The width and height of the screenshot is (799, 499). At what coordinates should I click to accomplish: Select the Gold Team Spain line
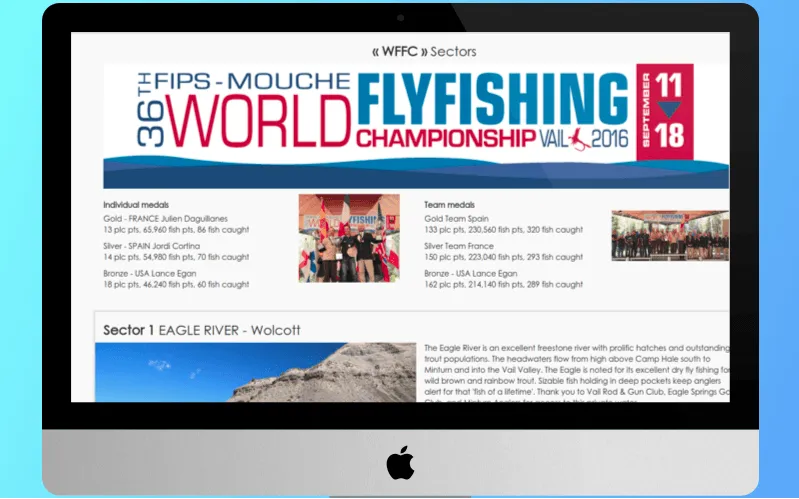[457, 219]
